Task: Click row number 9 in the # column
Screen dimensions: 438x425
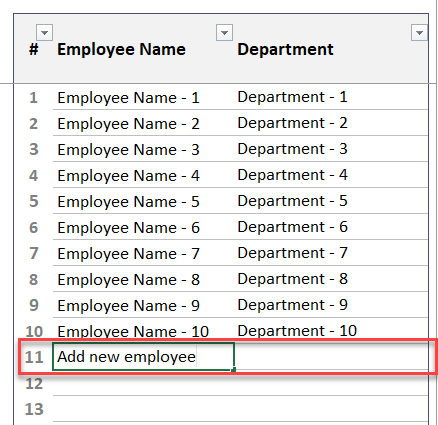Action: coord(34,306)
